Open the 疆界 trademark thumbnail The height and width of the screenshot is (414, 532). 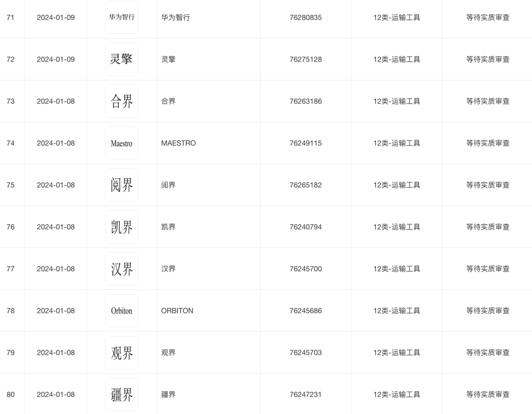[x=122, y=394]
